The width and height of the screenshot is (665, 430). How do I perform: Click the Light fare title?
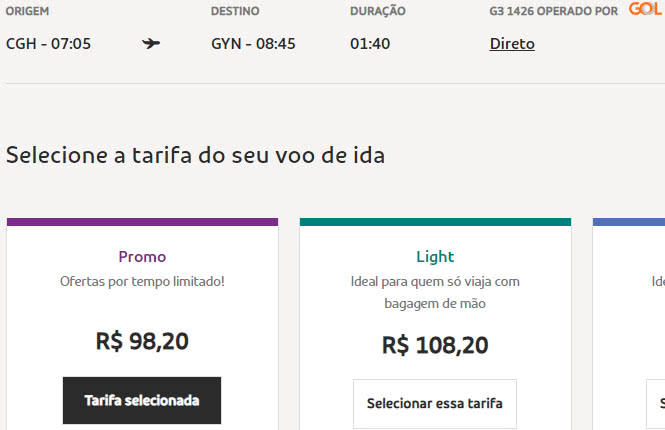point(435,256)
